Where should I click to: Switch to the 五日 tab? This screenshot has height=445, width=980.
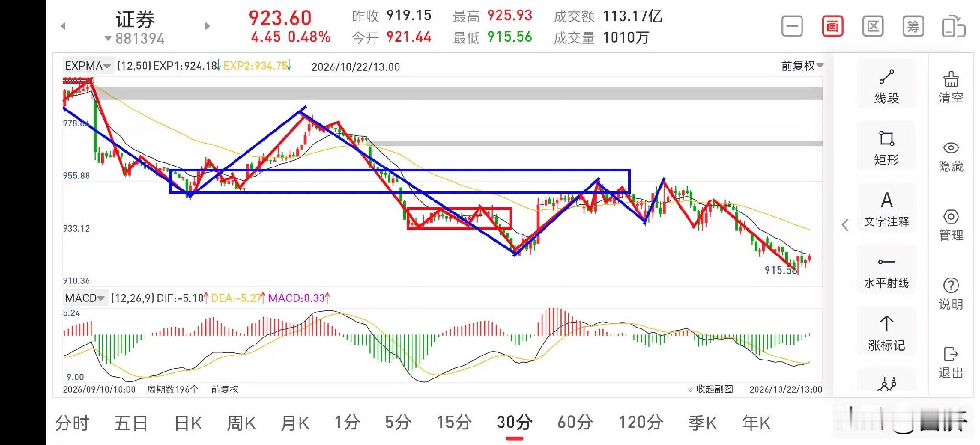(x=130, y=423)
